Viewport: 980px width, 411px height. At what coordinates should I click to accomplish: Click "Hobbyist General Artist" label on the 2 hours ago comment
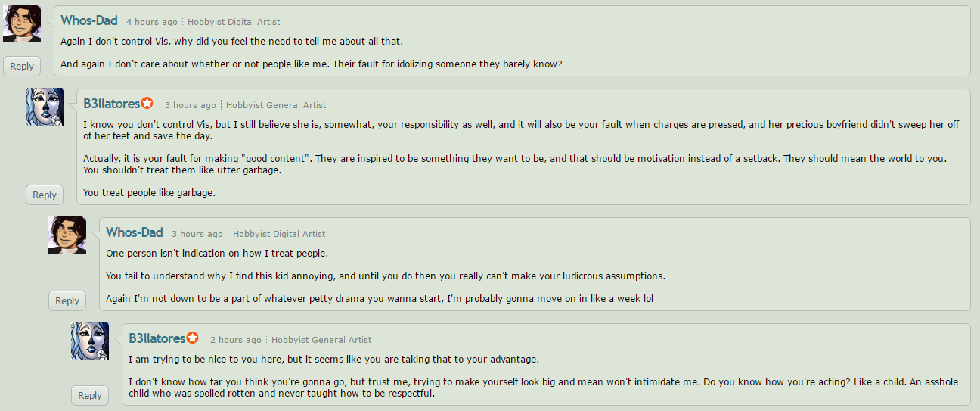[x=321, y=340]
